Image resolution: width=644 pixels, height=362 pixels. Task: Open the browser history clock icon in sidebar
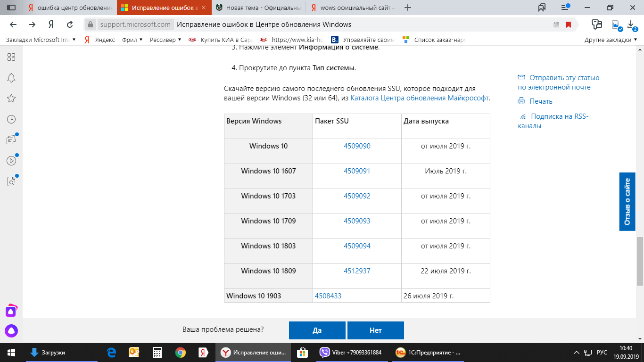(x=11, y=119)
